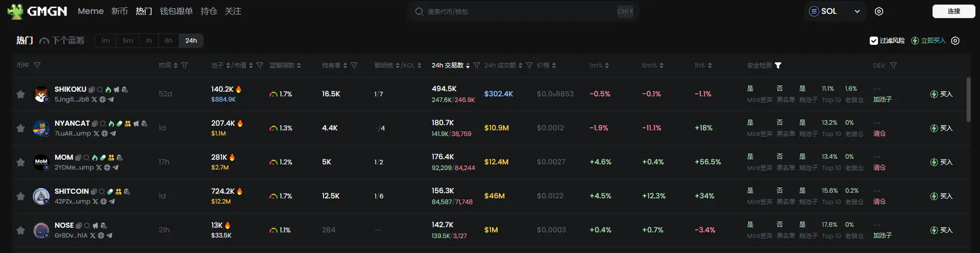This screenshot has width=980, height=253.
Task: Copy SHITCOIN address icon
Action: (x=94, y=192)
